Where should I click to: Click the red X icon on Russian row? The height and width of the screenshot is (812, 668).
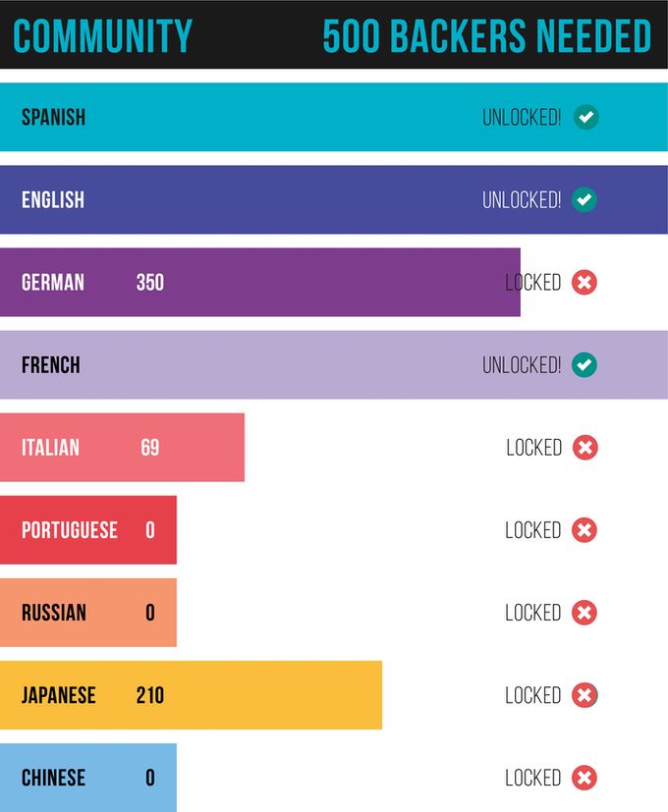pos(584,613)
